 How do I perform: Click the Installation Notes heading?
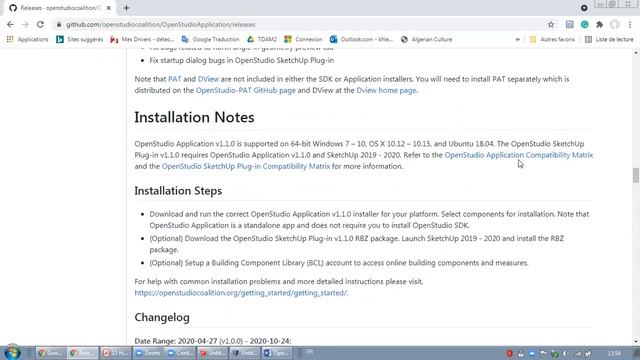coord(194,118)
